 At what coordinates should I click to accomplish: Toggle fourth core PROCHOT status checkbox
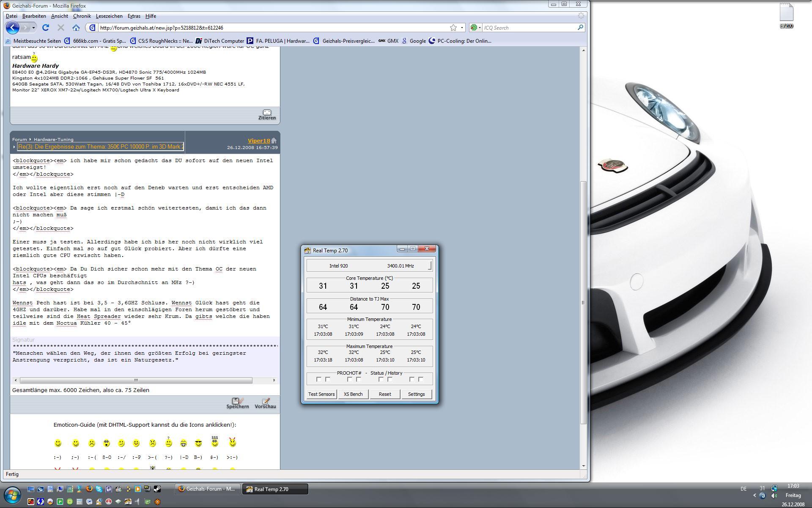[412, 379]
